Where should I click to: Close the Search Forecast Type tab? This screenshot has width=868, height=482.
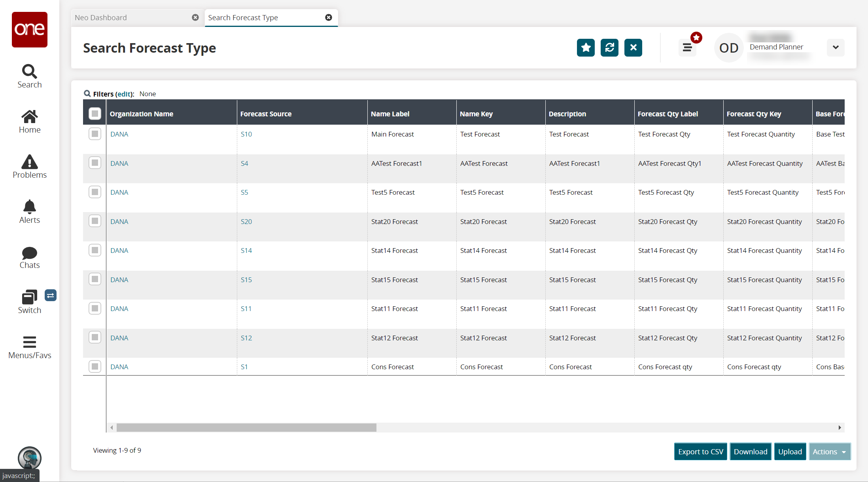point(329,17)
